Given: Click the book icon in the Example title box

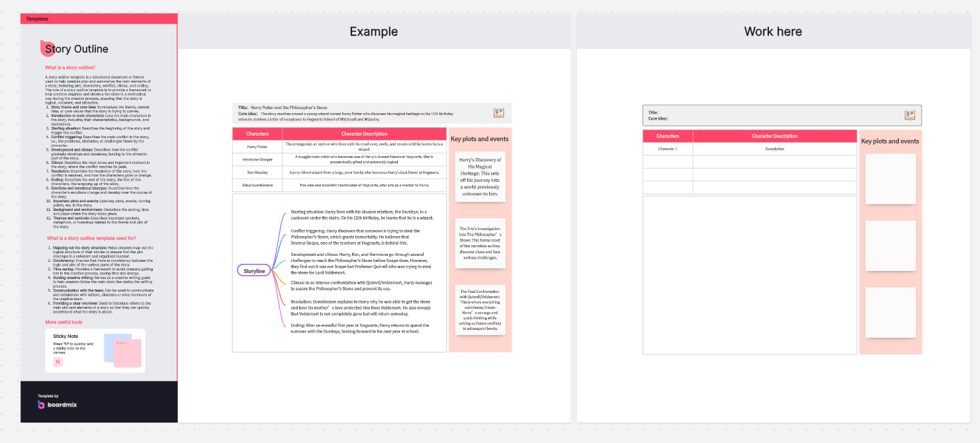Looking at the screenshot, I should pyautogui.click(x=499, y=113).
